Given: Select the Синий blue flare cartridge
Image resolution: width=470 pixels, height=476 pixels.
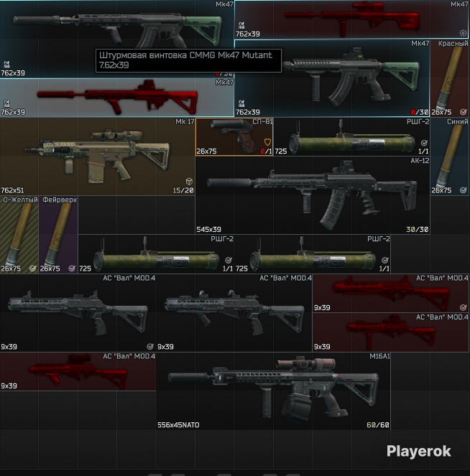Looking at the screenshot, I should click(x=450, y=157).
